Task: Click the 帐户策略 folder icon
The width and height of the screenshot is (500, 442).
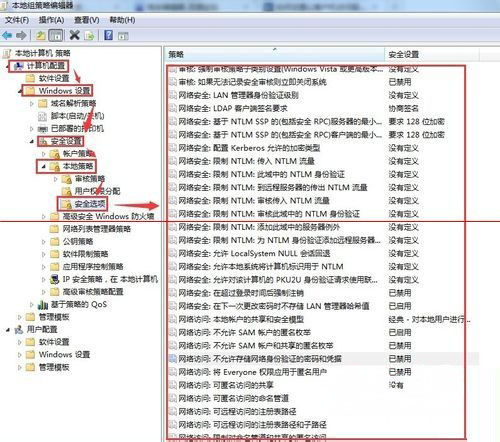Action: 55,154
